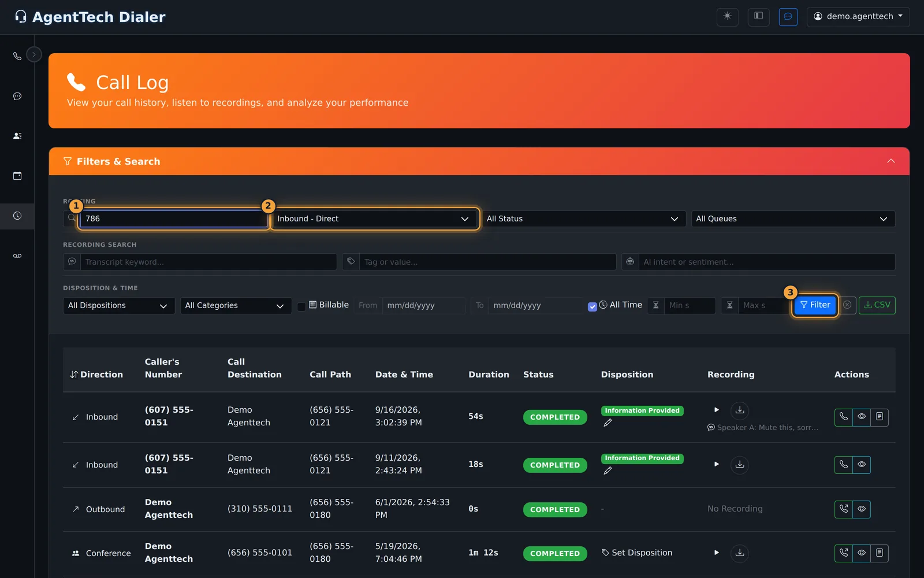Sort by the Direction column header
The width and height of the screenshot is (924, 578).
pos(96,375)
